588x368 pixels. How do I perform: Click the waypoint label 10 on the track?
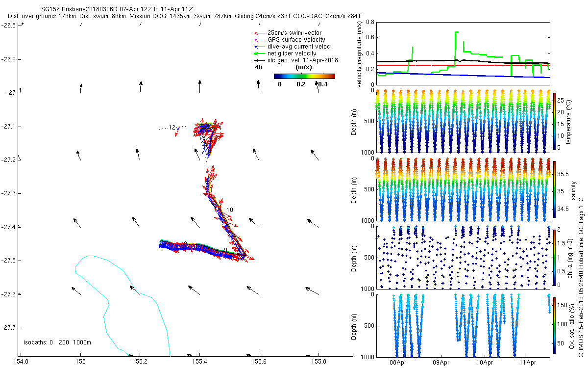[229, 210]
